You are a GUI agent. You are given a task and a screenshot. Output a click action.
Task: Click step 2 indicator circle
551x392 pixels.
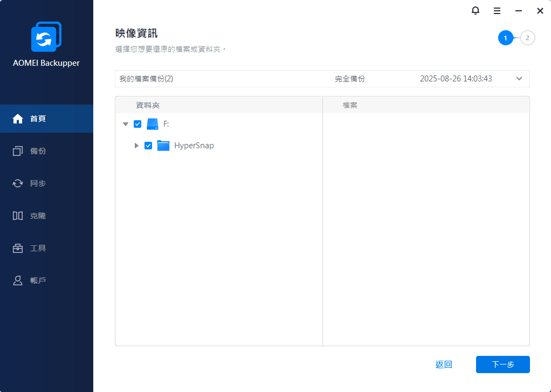tap(527, 38)
